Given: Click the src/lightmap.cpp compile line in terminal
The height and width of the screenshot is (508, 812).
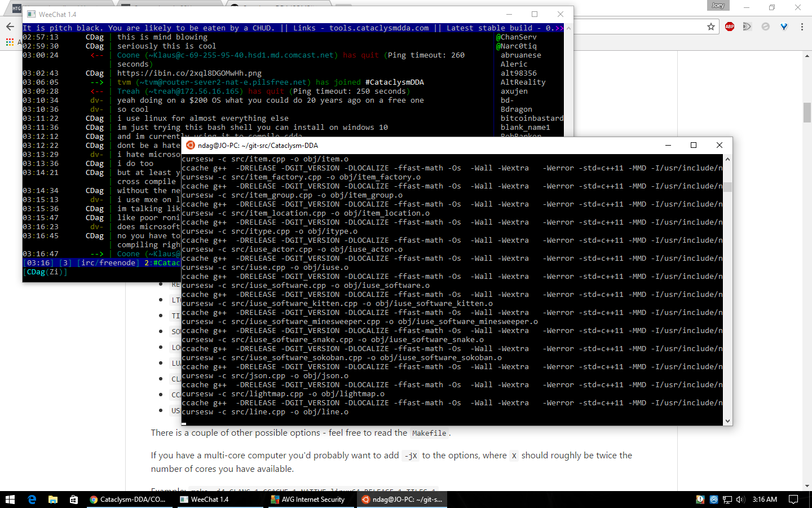Looking at the screenshot, I should click(283, 394).
